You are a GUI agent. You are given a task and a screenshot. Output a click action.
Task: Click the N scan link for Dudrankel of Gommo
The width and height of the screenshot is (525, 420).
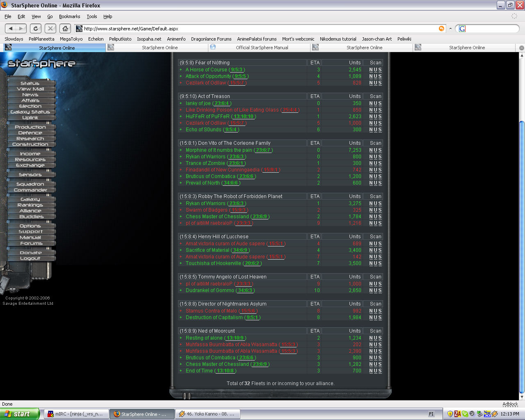(x=371, y=290)
